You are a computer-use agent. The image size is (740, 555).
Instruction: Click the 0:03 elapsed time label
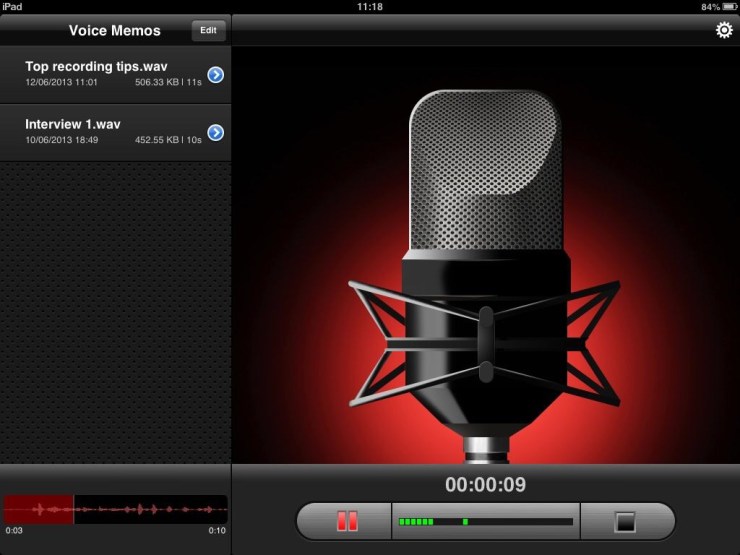14,531
